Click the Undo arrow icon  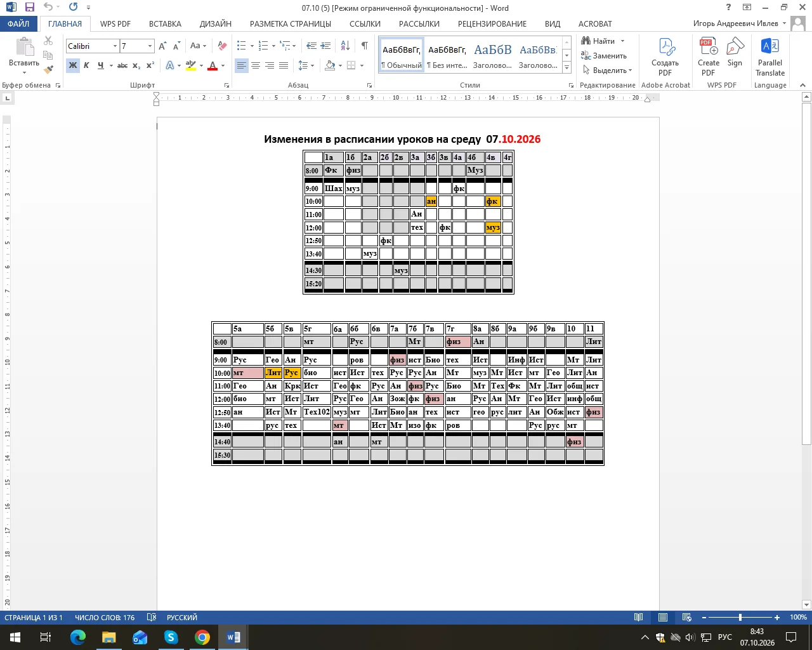[48, 7]
